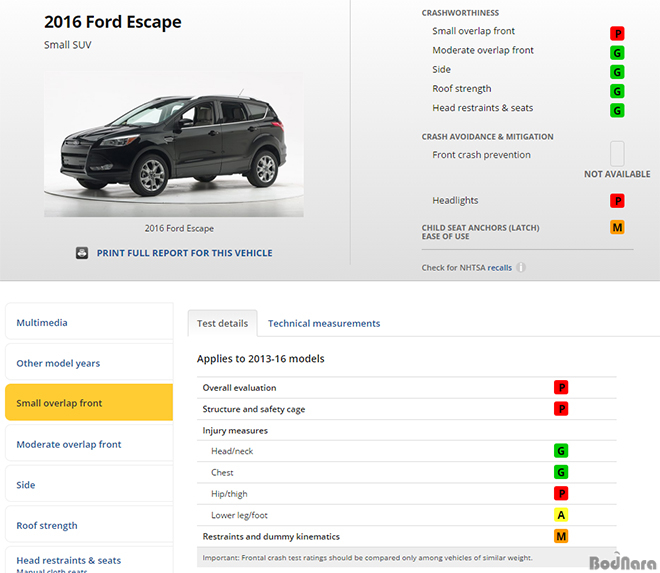Screen dimensions: 660x573
Task: Select Roof strength in the sidebar
Action: 89,524
